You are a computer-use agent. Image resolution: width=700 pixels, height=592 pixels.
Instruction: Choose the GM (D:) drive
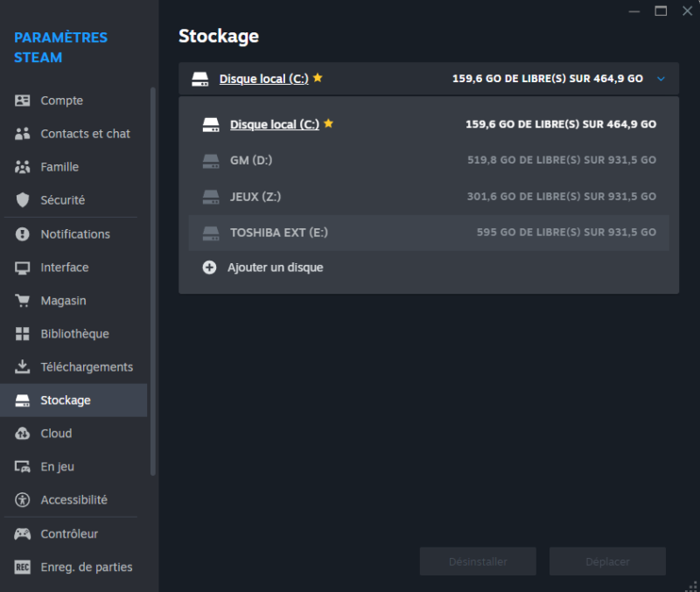point(429,161)
